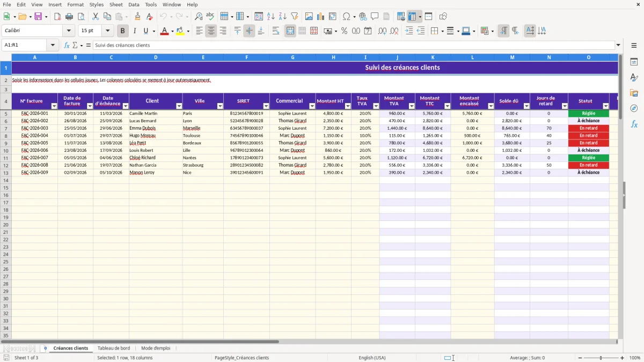This screenshot has height=362, width=644.
Task: Open the Data menu
Action: click(134, 4)
